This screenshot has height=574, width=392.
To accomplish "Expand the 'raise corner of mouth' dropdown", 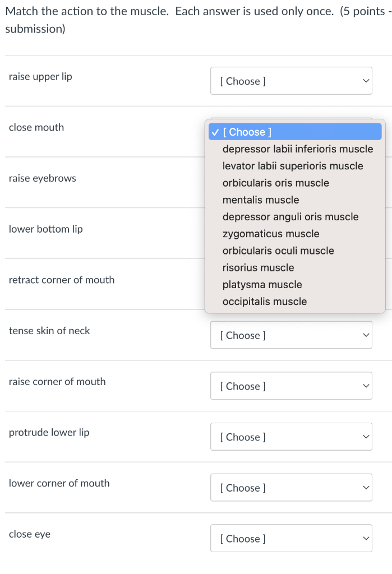I will click(x=291, y=386).
